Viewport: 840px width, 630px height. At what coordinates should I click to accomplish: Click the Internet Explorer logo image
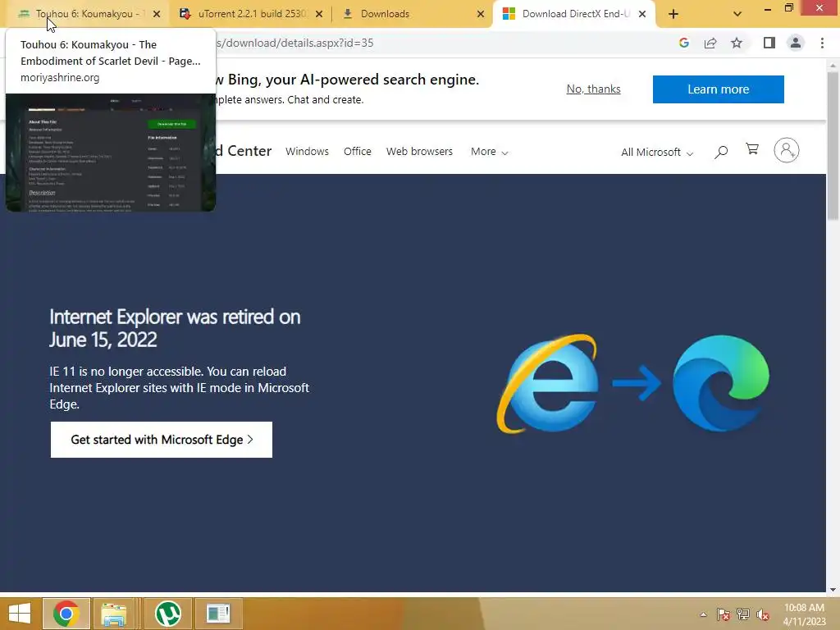coord(548,384)
